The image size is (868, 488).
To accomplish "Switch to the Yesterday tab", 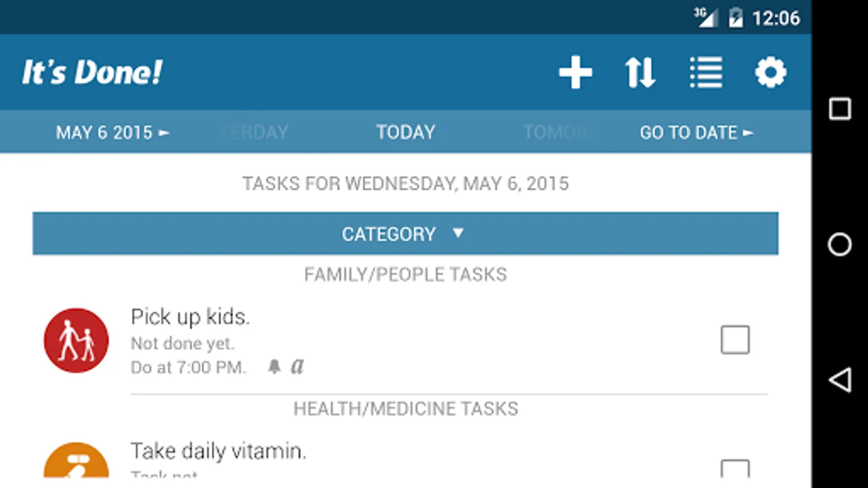I will pos(256,132).
